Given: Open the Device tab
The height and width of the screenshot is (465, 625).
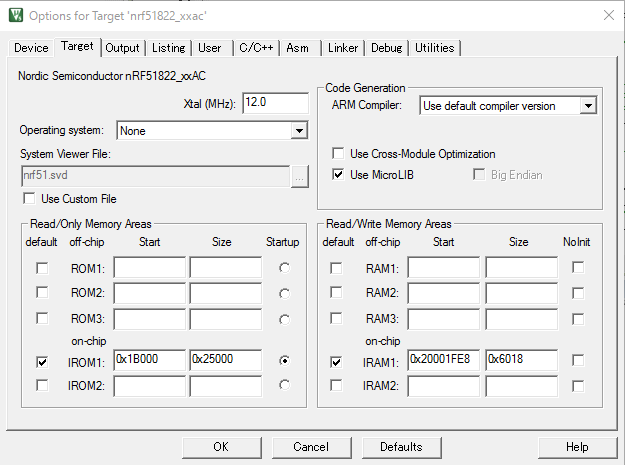Looking at the screenshot, I should (x=31, y=48).
